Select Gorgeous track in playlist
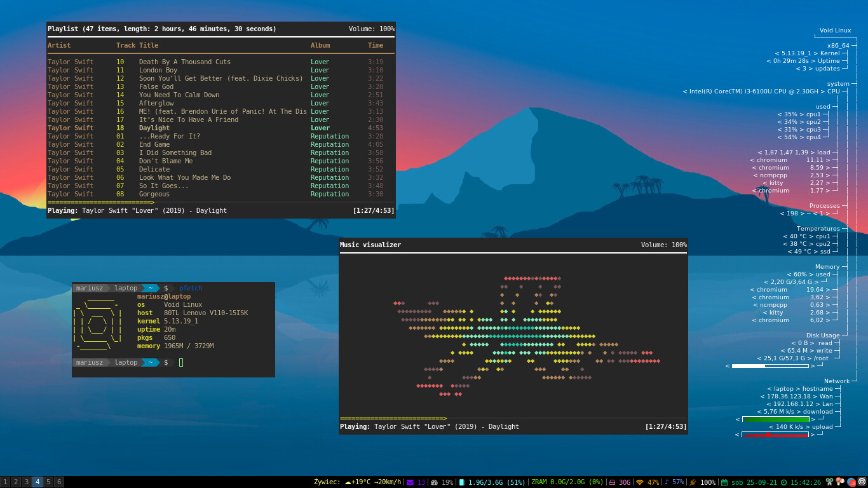Screen dimensions: 868x488 tap(220, 194)
